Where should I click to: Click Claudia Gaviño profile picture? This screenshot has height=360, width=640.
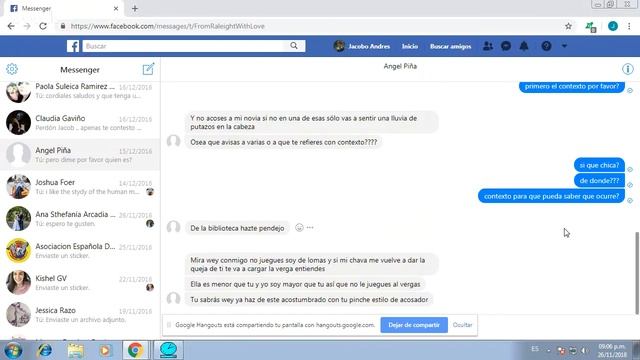pyautogui.click(x=18, y=122)
